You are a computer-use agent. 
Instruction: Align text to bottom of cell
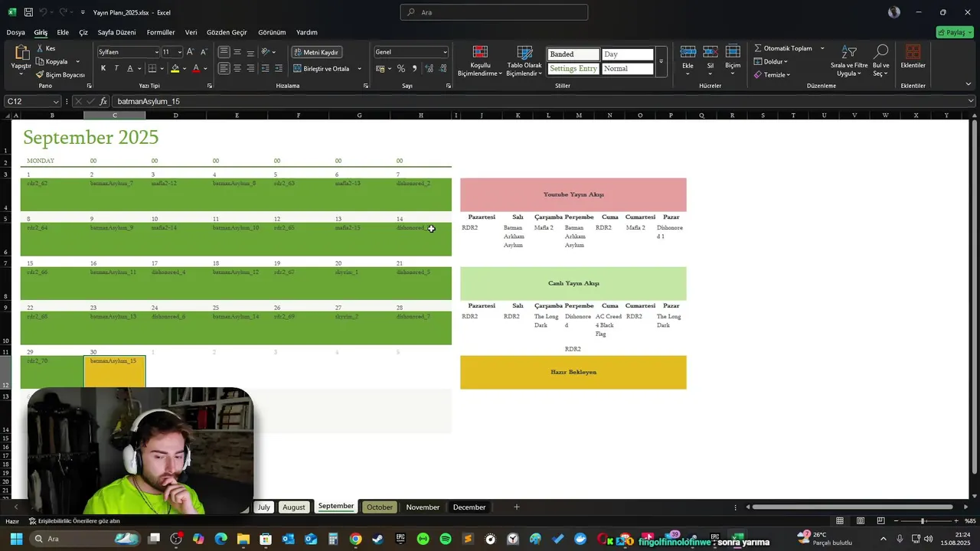coord(250,52)
